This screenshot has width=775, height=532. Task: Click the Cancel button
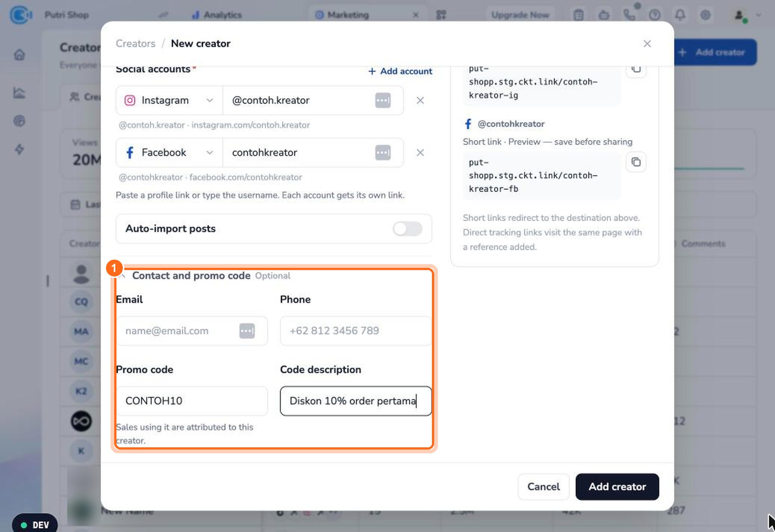[543, 487]
